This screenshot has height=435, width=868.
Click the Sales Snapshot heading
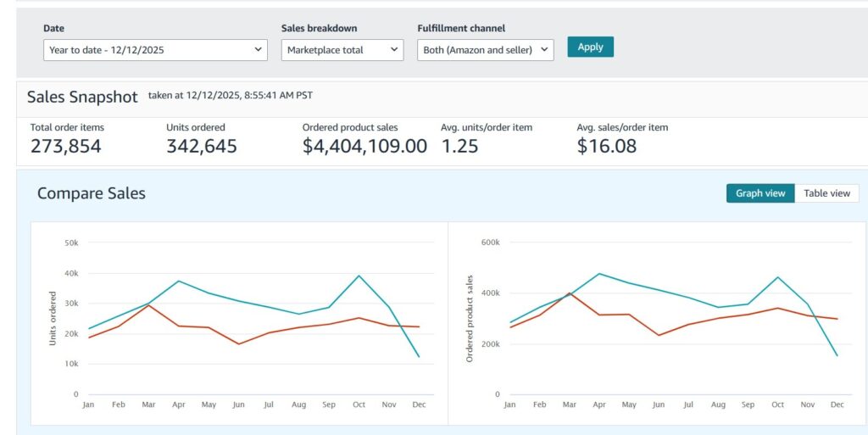point(82,97)
